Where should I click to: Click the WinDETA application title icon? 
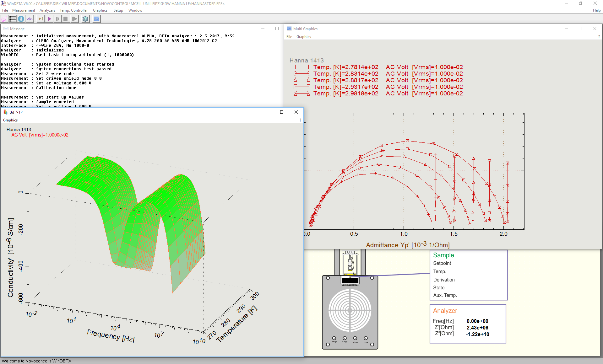[3, 3]
